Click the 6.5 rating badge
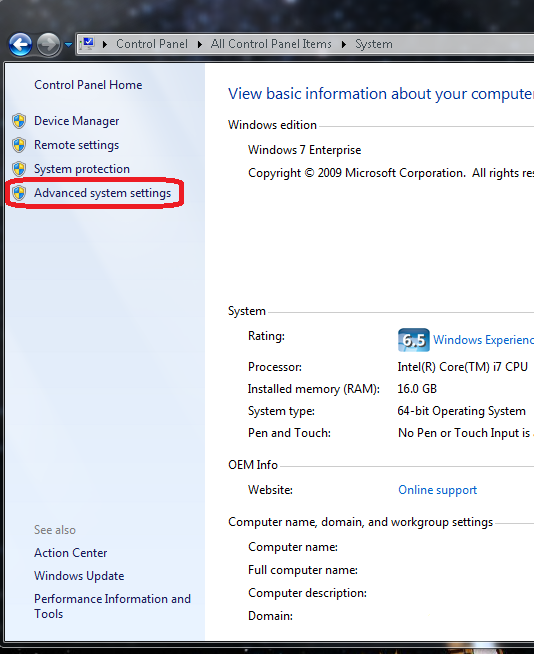 tap(413, 340)
